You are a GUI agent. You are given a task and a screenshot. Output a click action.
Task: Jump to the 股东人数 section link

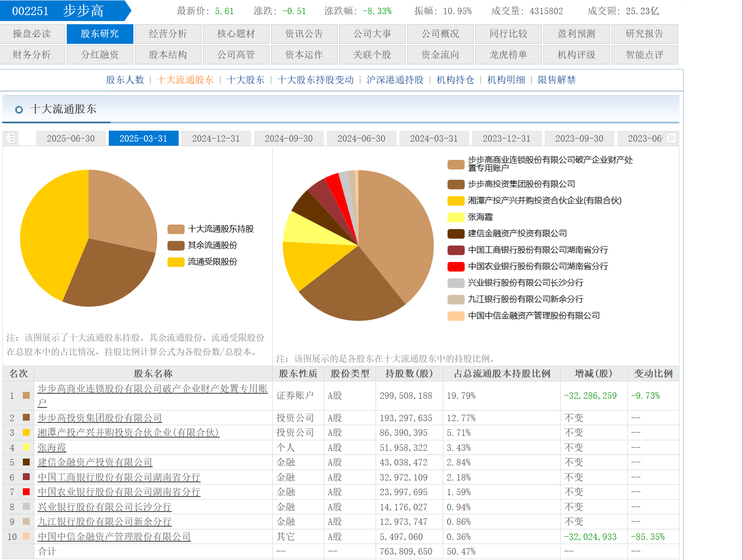click(x=125, y=80)
